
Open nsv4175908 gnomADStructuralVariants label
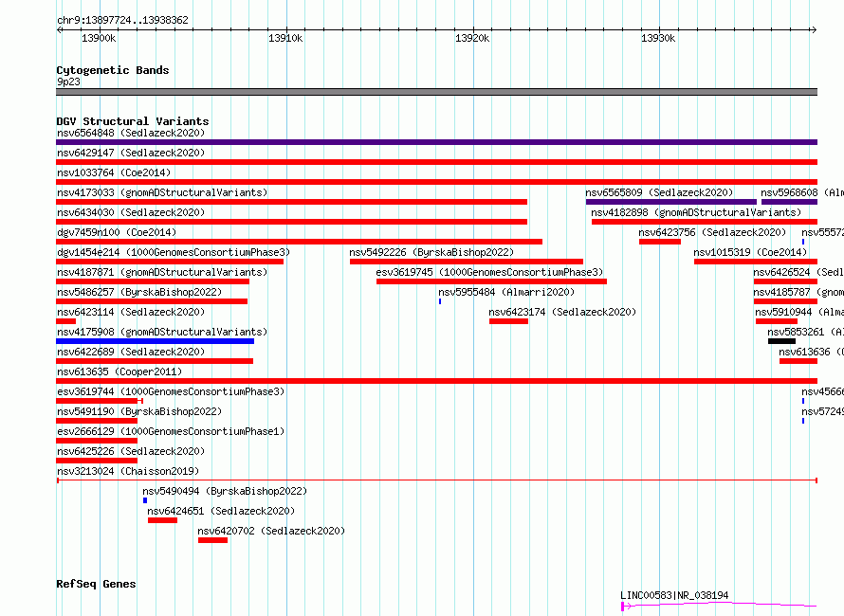[x=162, y=332]
